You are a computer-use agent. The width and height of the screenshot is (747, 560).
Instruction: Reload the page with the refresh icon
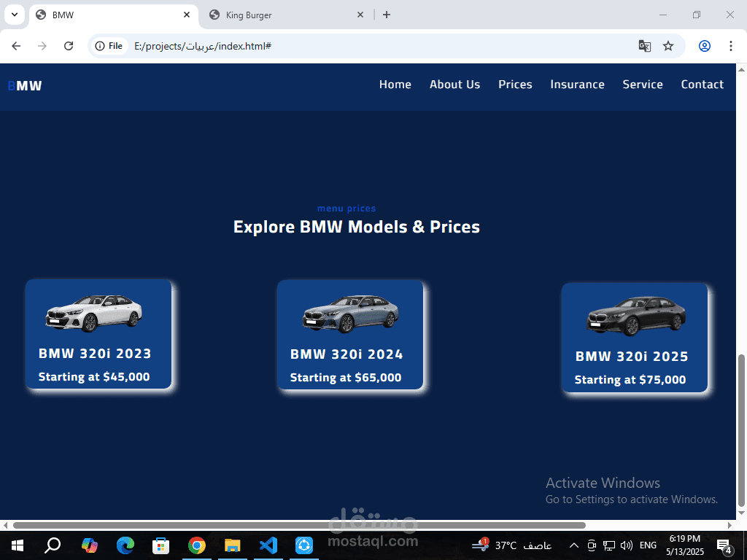coord(69,46)
